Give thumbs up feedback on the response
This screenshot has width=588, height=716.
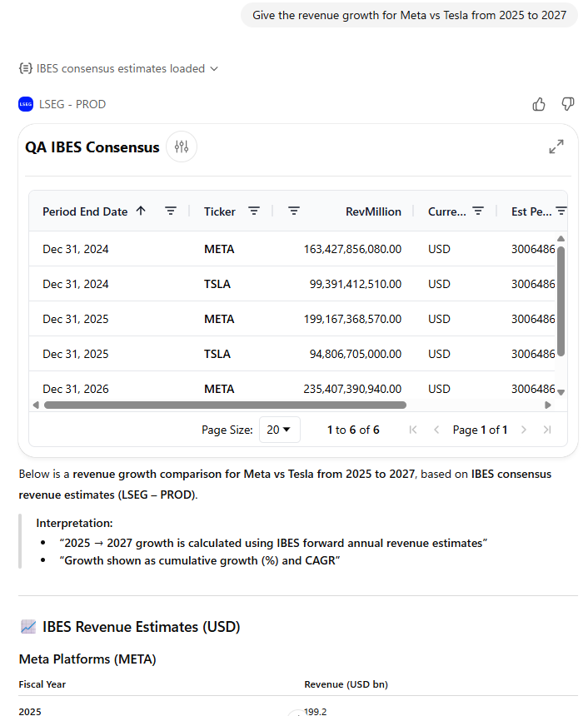tap(539, 104)
